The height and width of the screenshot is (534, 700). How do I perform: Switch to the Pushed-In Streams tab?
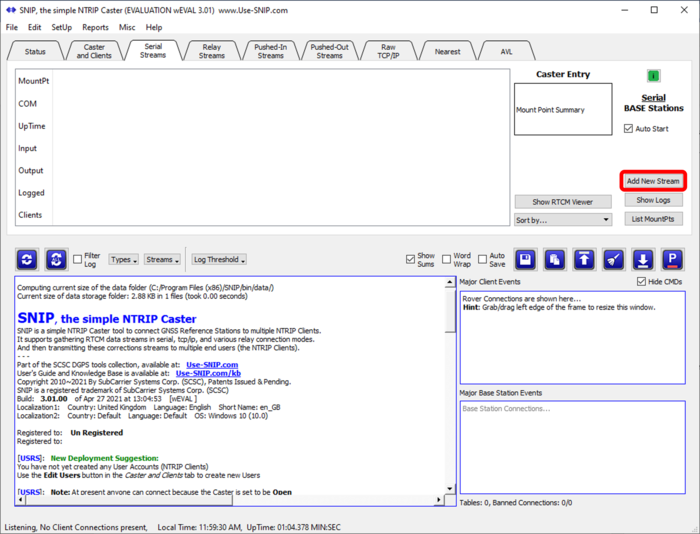click(x=271, y=51)
